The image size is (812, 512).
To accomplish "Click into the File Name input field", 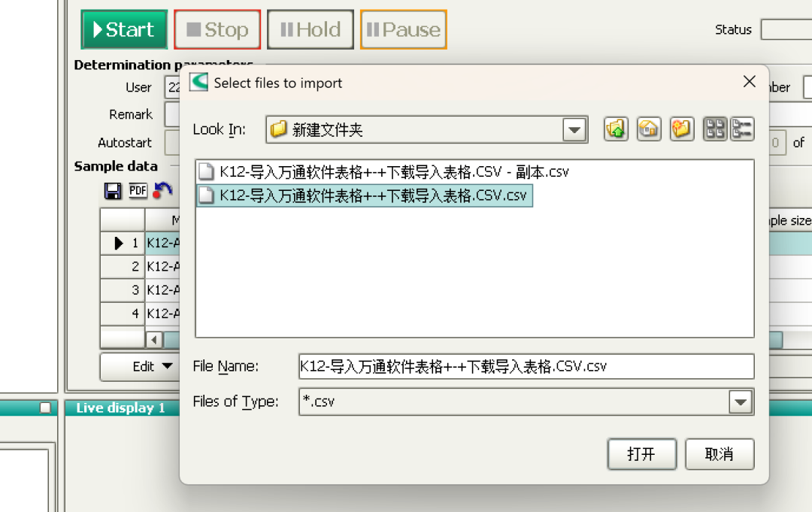I will [x=526, y=367].
